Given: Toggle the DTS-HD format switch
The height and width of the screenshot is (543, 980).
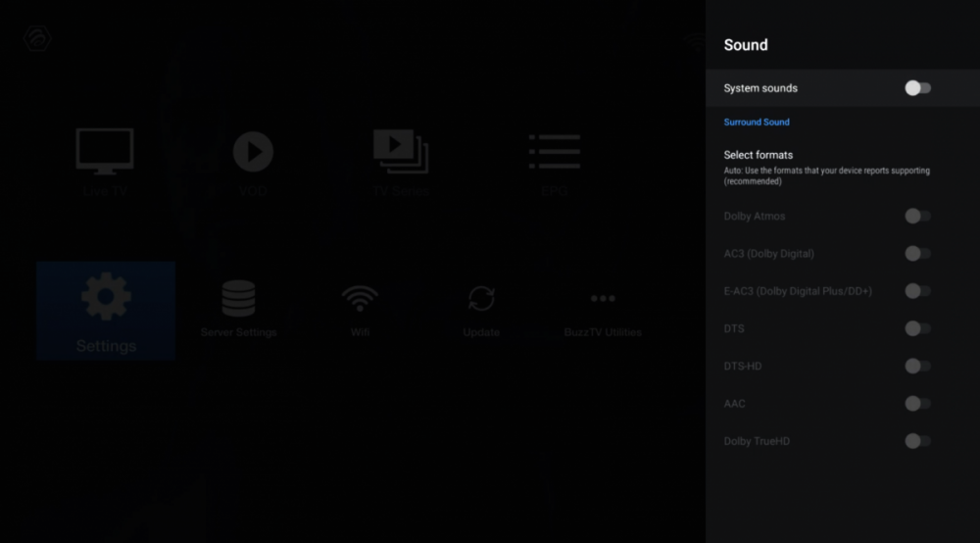Looking at the screenshot, I should point(917,367).
